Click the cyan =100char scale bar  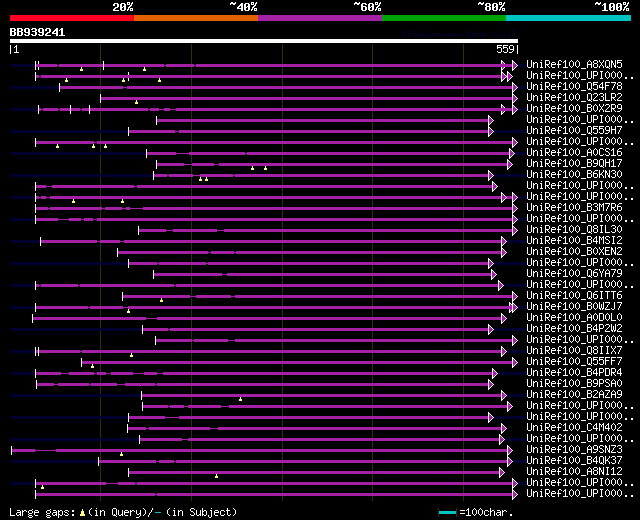click(447, 512)
